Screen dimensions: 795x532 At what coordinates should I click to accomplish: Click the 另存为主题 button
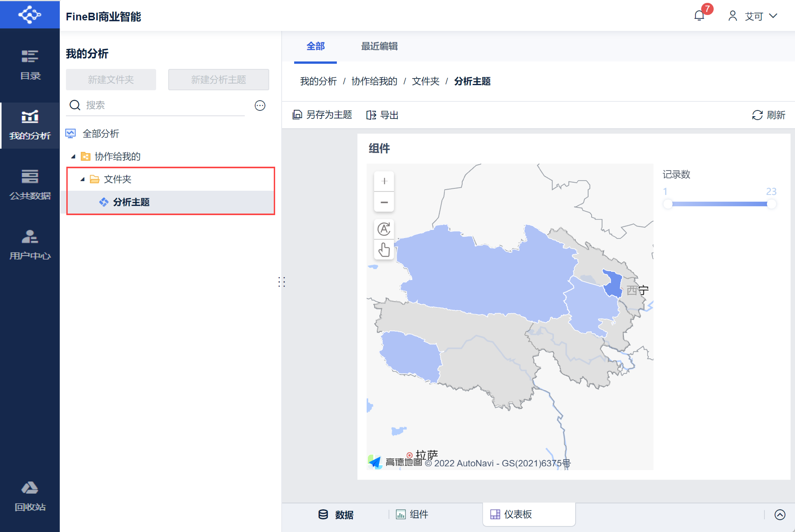[322, 115]
